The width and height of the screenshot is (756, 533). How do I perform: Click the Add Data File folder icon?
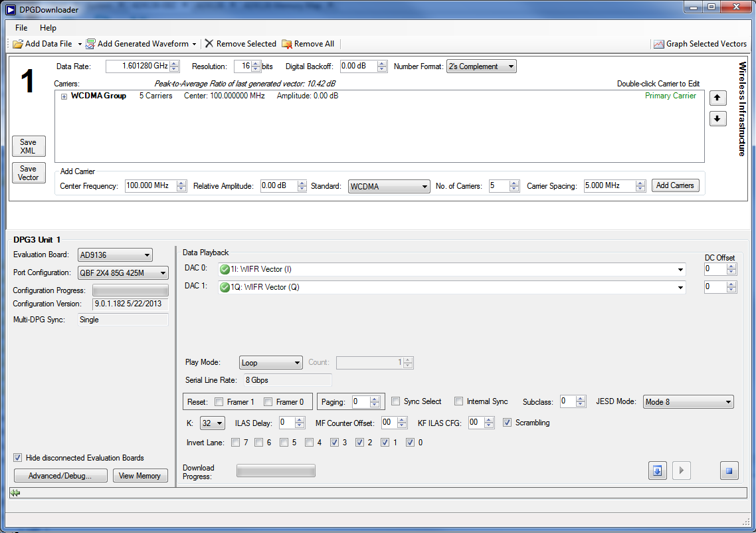18,44
